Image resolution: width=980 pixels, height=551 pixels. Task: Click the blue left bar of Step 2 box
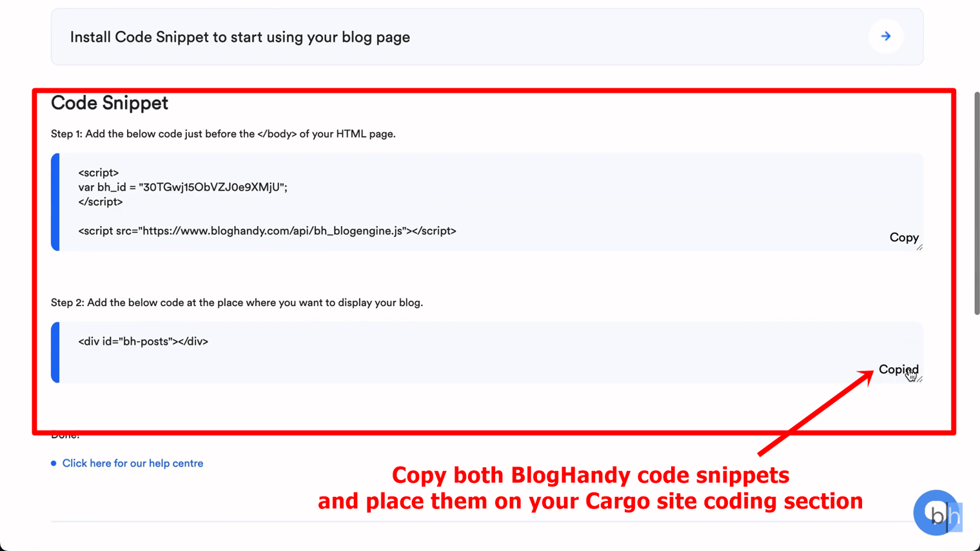55,353
